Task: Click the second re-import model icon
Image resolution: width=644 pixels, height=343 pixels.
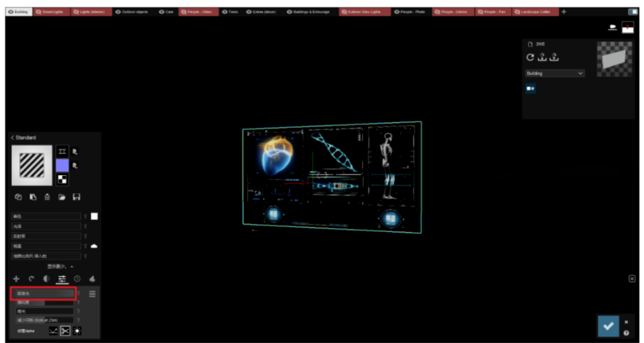Action: pos(554,57)
